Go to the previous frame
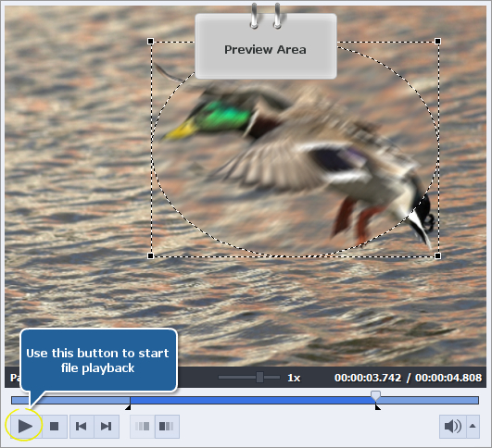The image size is (492, 448). pos(82,427)
